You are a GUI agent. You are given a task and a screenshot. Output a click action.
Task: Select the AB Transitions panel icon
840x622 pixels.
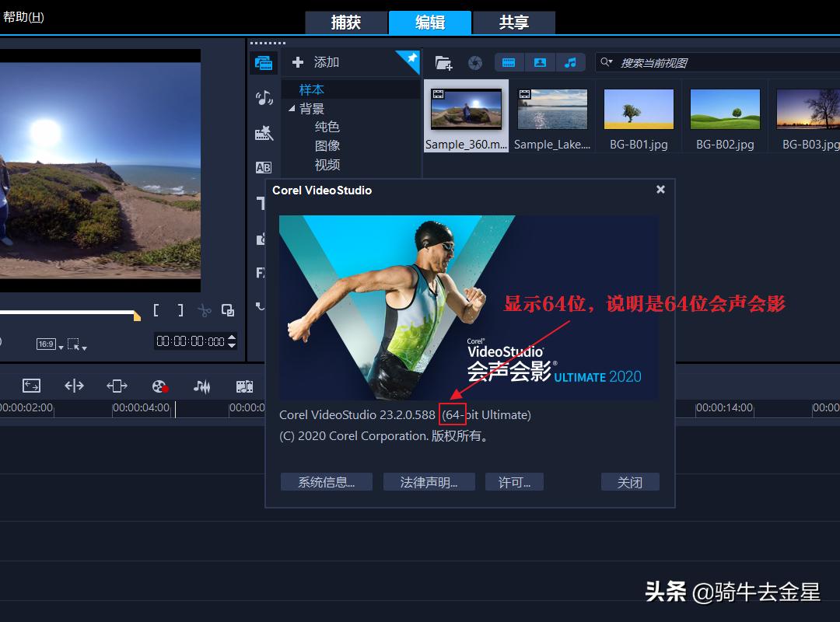pos(264,167)
